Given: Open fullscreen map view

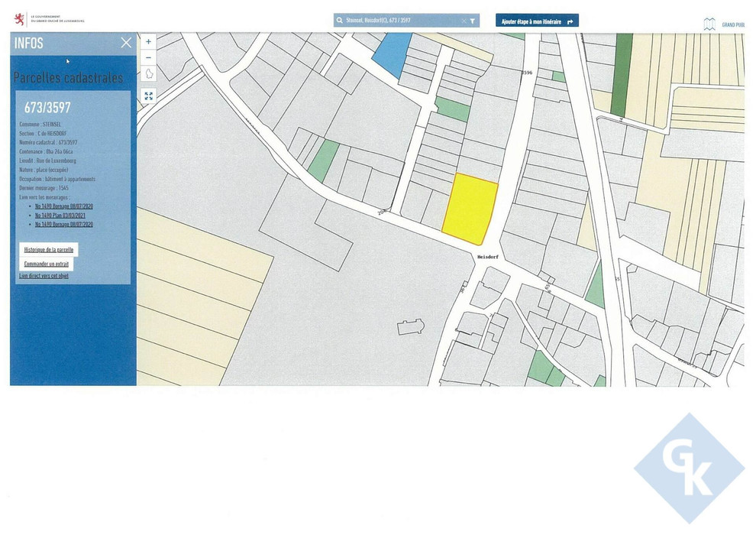Looking at the screenshot, I should [148, 96].
